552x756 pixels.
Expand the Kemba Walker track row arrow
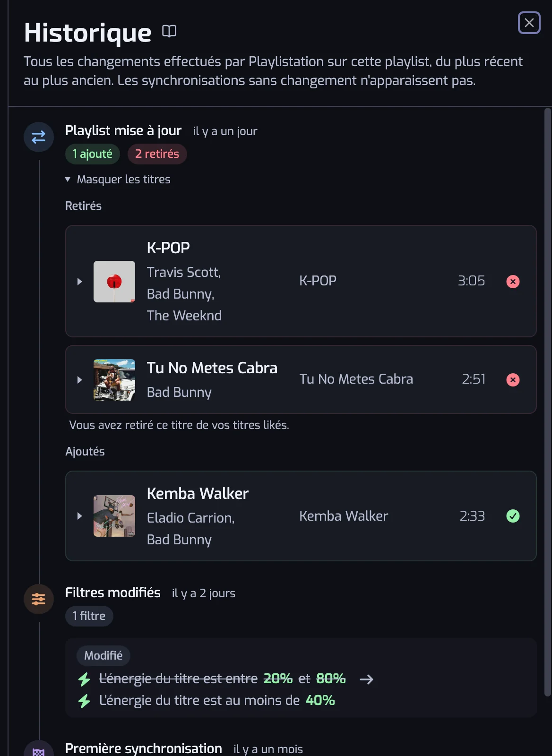79,516
